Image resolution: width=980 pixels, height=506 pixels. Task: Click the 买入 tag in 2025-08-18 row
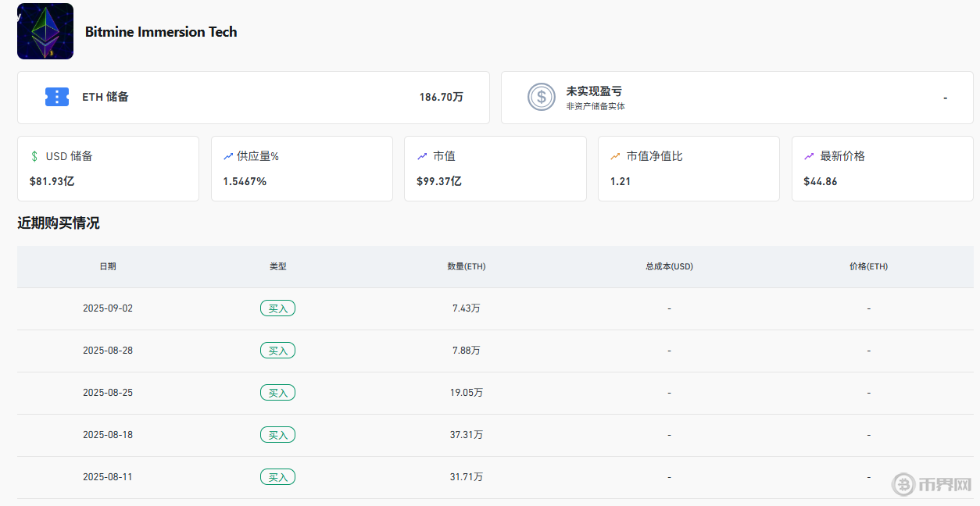point(277,435)
